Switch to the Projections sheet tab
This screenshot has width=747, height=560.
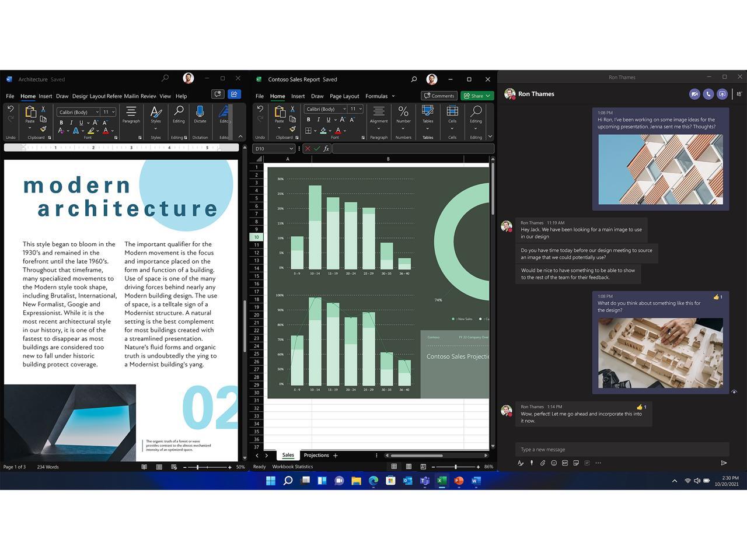pyautogui.click(x=316, y=455)
